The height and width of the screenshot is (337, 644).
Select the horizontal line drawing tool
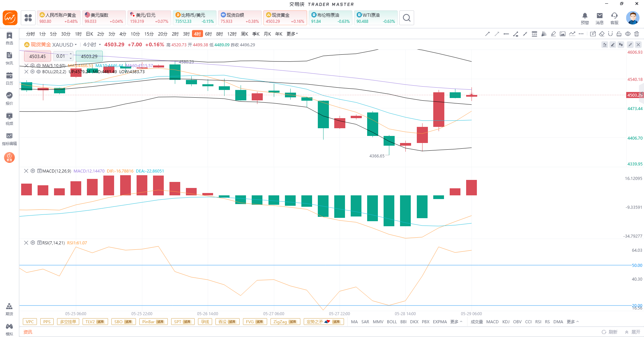pyautogui.click(x=506, y=34)
